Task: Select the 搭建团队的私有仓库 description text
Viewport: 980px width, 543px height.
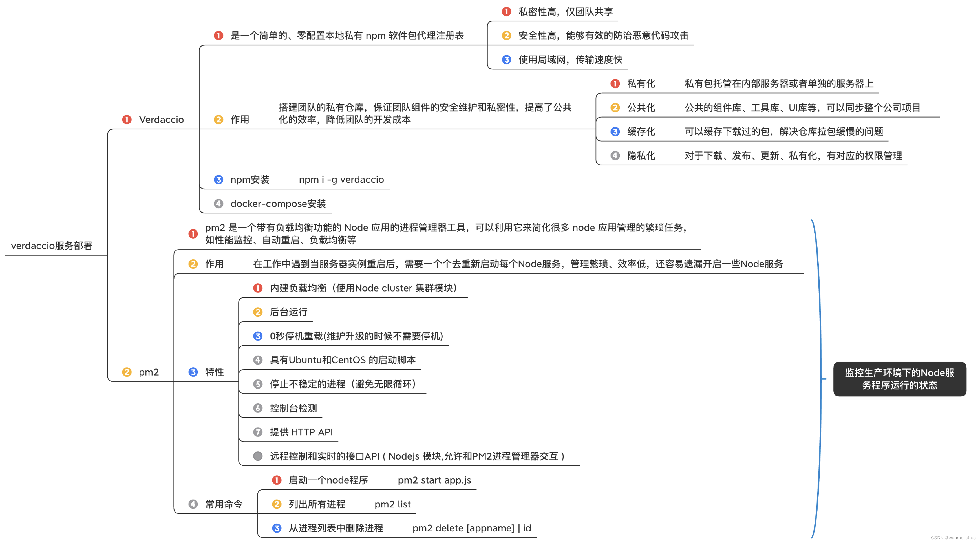Action: 425,113
